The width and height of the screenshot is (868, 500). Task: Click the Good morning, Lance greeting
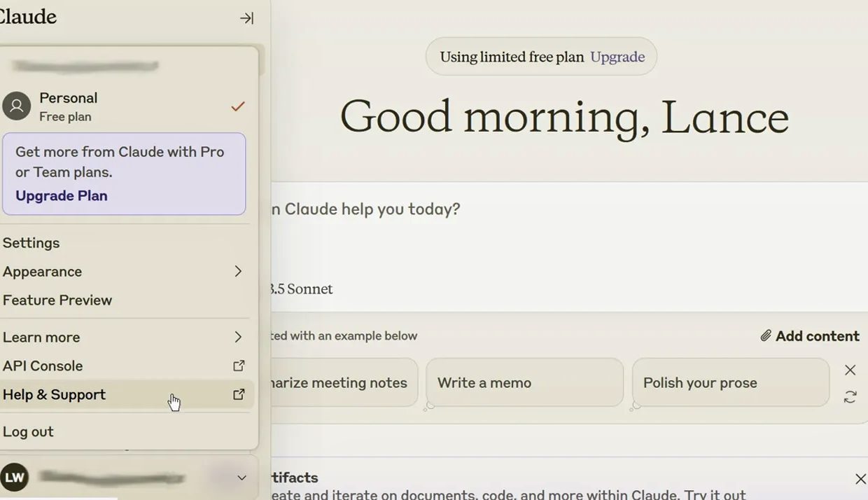(564, 117)
